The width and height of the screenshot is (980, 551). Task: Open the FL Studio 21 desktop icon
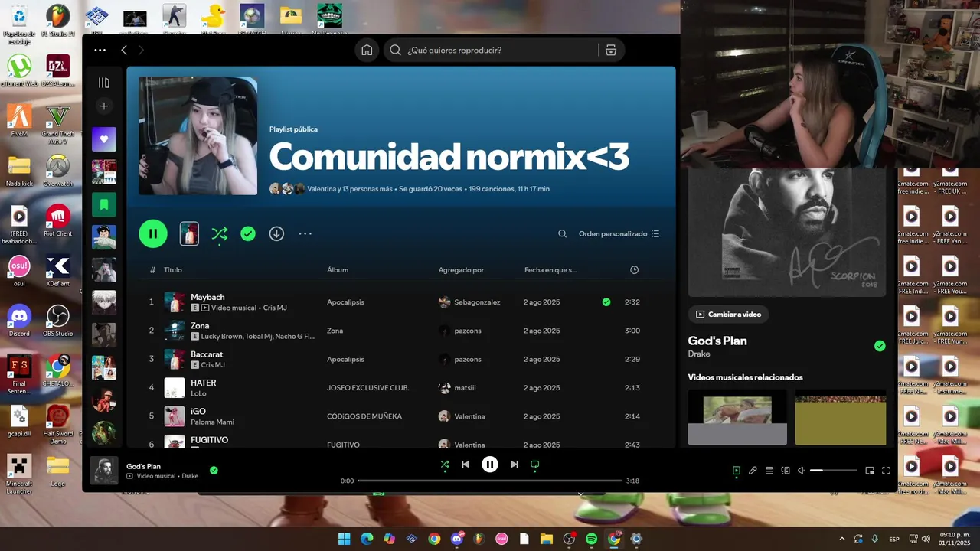[x=58, y=21]
